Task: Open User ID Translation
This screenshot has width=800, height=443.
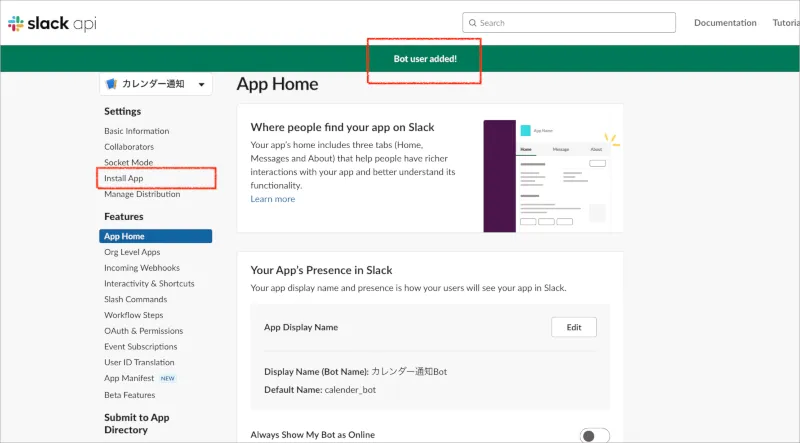Action: click(139, 362)
